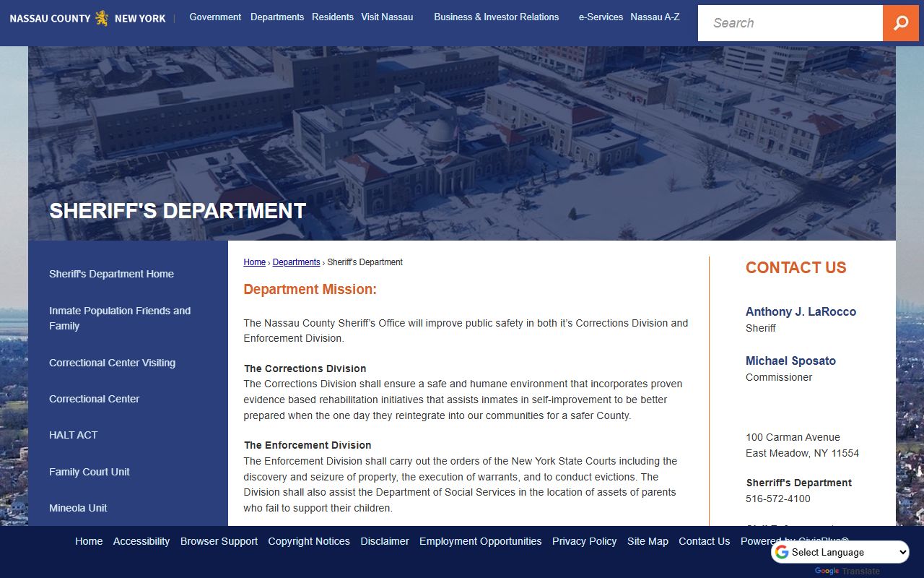Open the Browser Support footer link
The height and width of the screenshot is (578, 924).
(219, 541)
